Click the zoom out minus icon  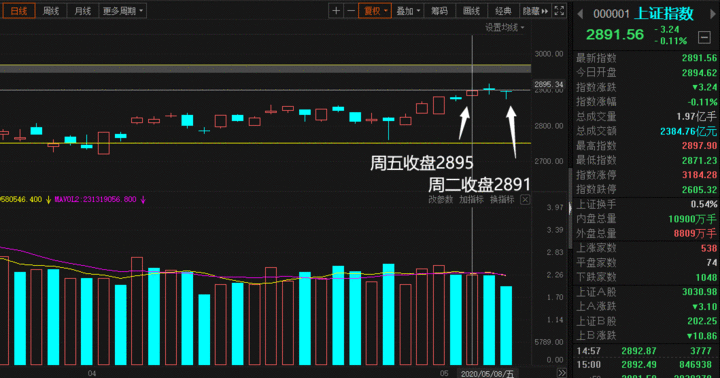pos(351,11)
